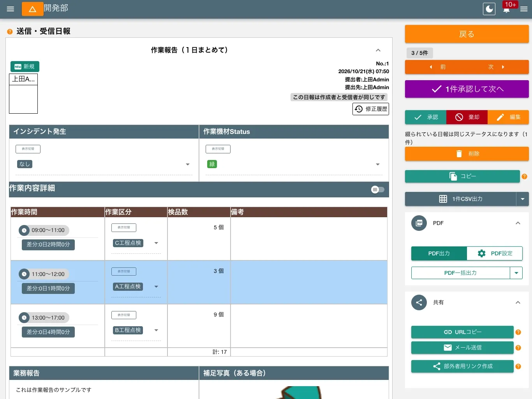Viewport: 532px width, 399px height.
Task: Toggle display button in C工程点検 row
Action: pos(124,227)
